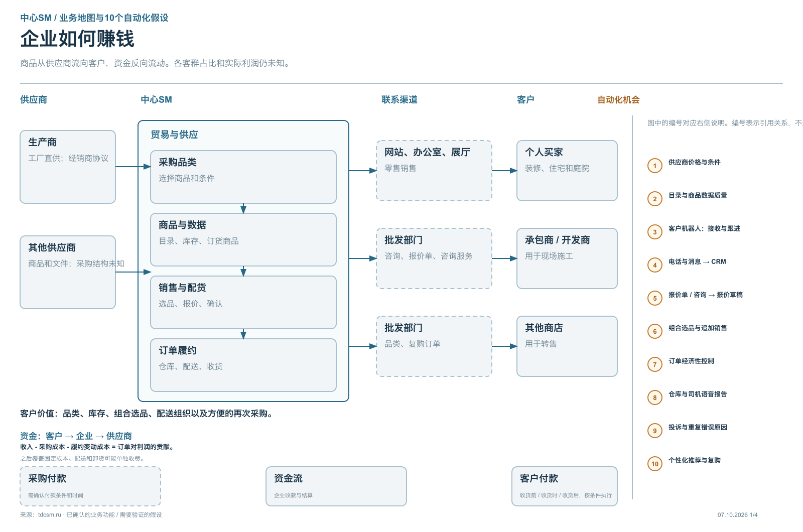Click circle 9 for 投诉与重复错误原因
Screen dimensions: 803x532
click(655, 431)
